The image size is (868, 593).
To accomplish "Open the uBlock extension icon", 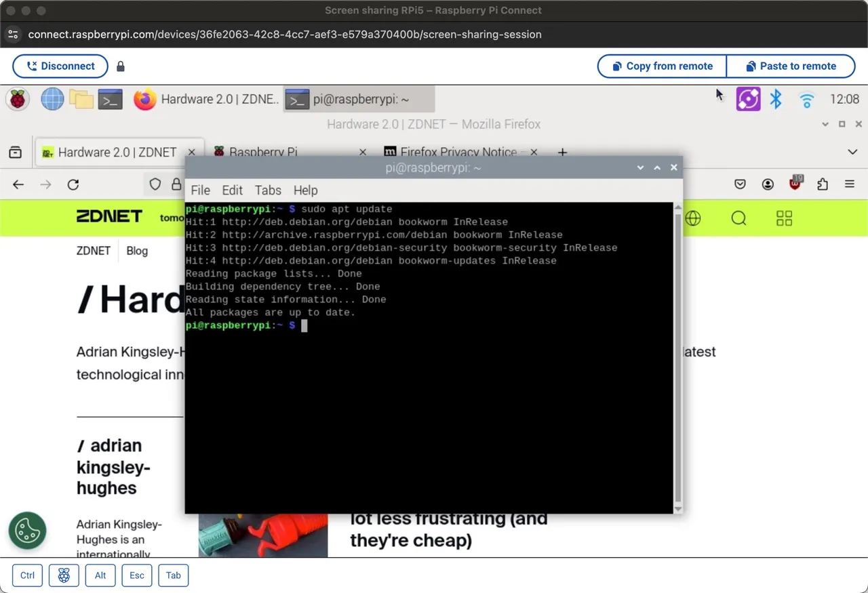I will click(795, 183).
